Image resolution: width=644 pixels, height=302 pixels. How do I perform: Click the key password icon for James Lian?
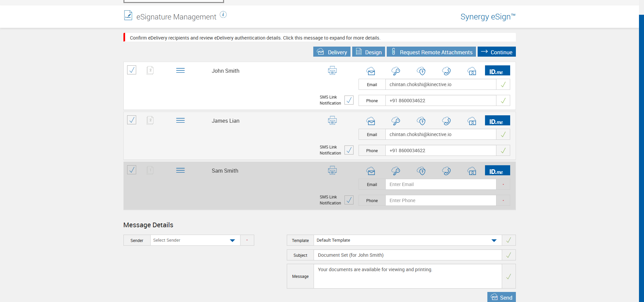tap(396, 121)
